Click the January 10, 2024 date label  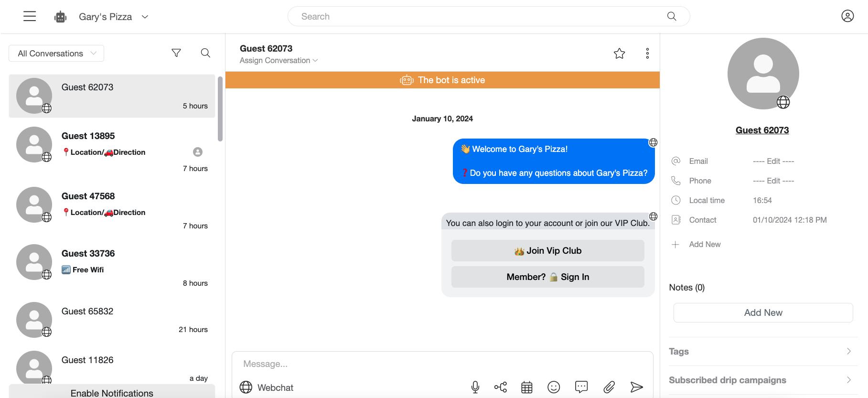[442, 118]
